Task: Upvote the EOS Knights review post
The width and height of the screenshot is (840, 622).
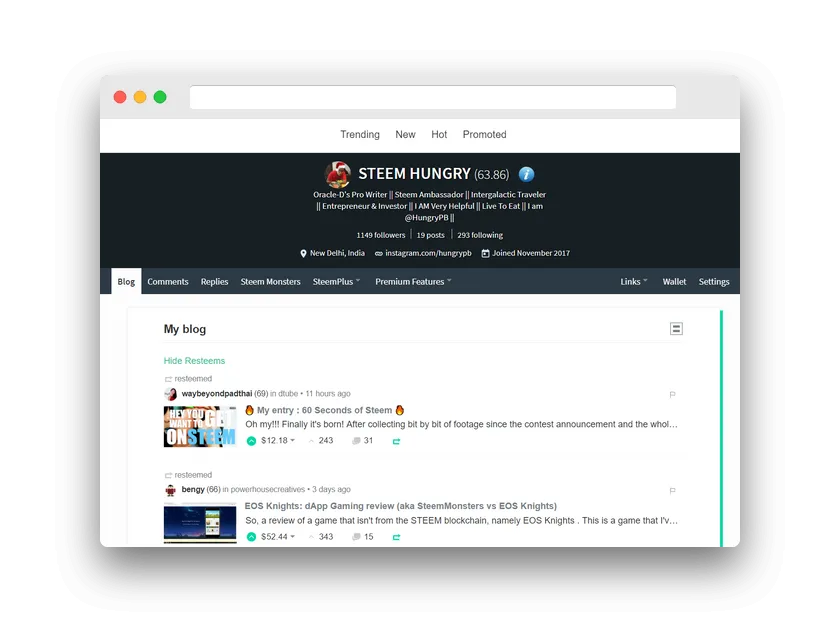Action: click(x=251, y=537)
